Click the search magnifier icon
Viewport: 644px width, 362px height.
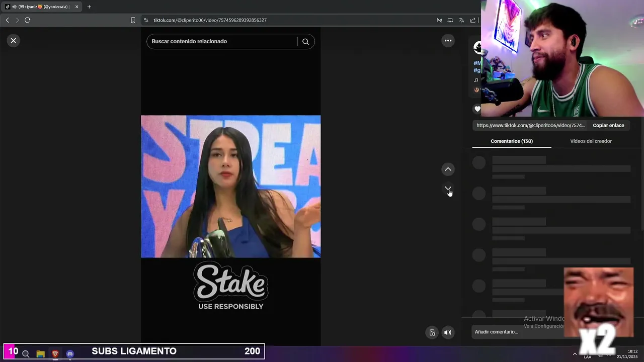click(x=305, y=42)
